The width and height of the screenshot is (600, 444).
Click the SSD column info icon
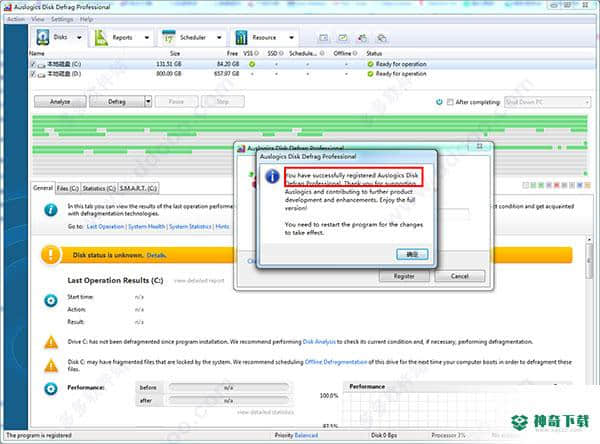coord(281,53)
